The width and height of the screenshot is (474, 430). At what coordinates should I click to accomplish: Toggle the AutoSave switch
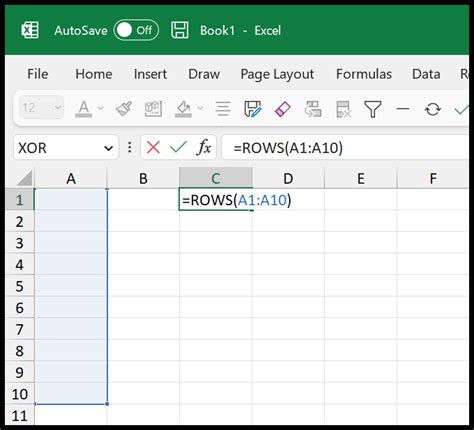click(136, 30)
